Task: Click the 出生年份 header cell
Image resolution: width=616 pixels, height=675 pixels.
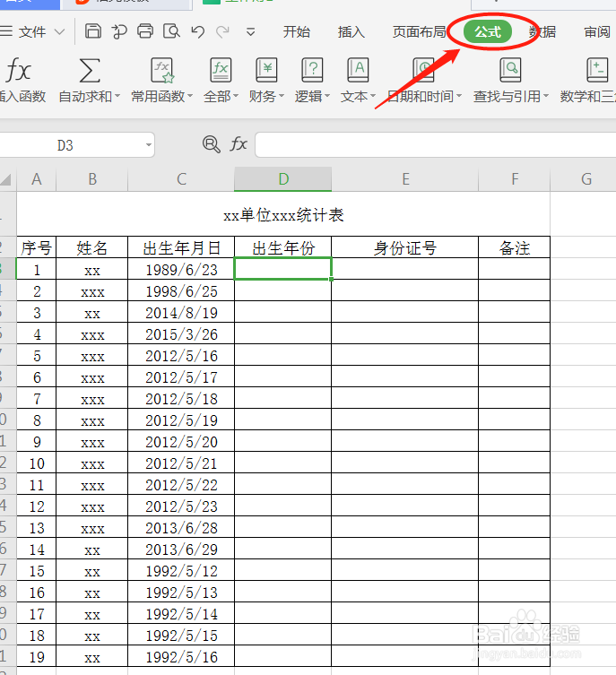Action: coord(282,247)
